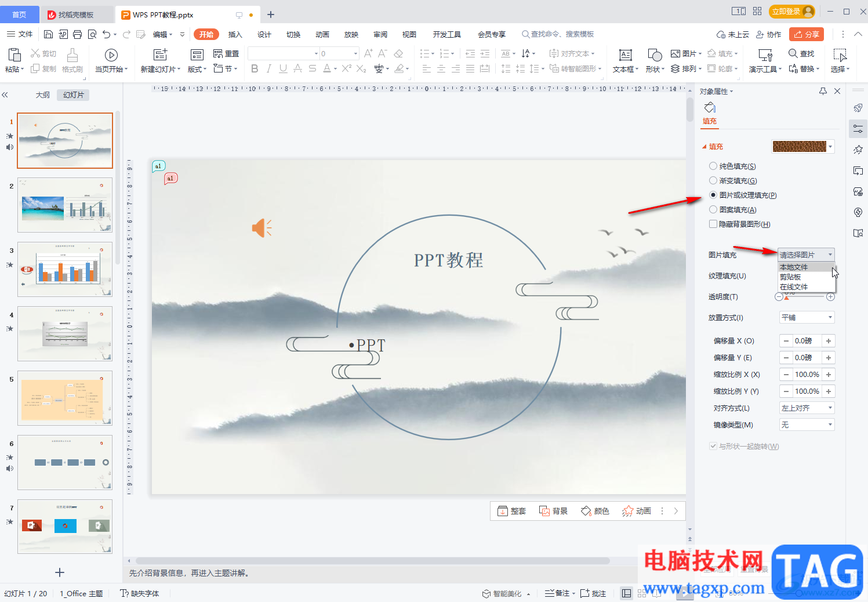Screen dimensions: 868x602
Task: Toggle Bold formatting icon
Action: pyautogui.click(x=255, y=69)
